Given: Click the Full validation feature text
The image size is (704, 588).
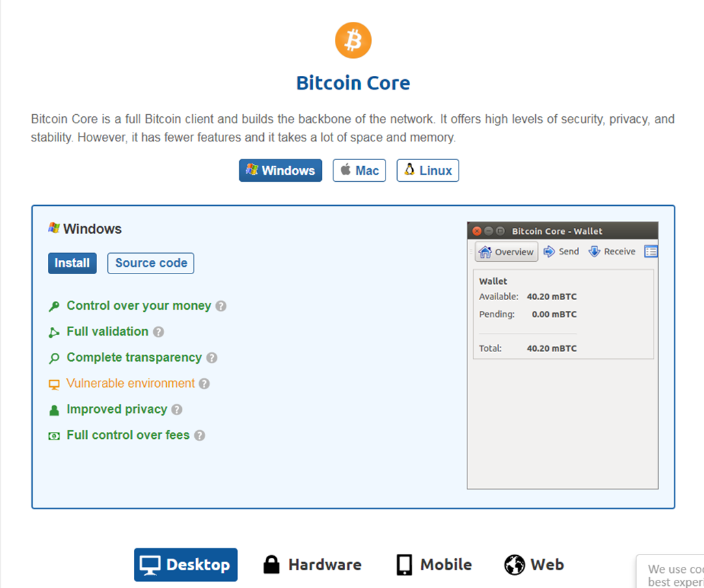Looking at the screenshot, I should 107,332.
